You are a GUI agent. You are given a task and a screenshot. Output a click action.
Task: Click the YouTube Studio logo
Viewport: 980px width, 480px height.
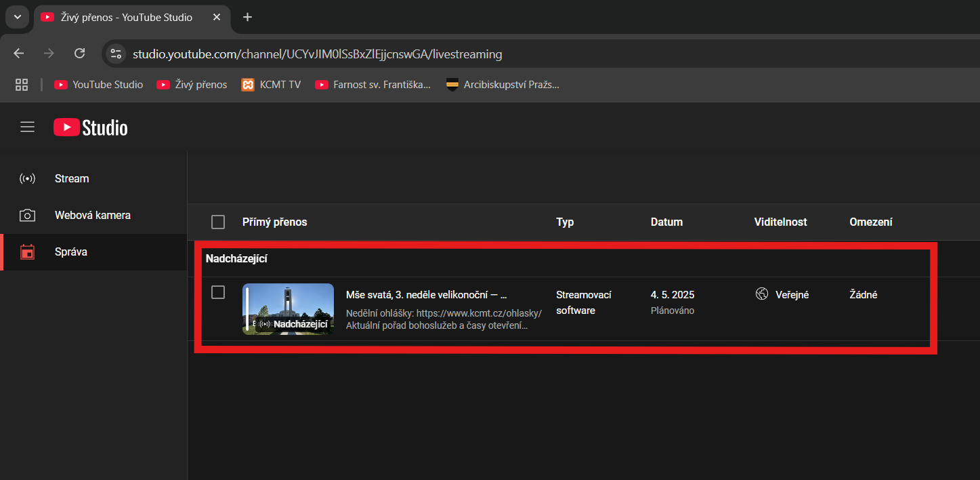pyautogui.click(x=91, y=127)
